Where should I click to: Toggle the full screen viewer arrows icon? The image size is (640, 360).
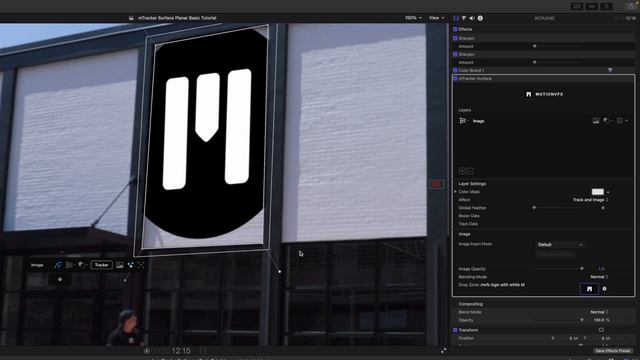[443, 350]
